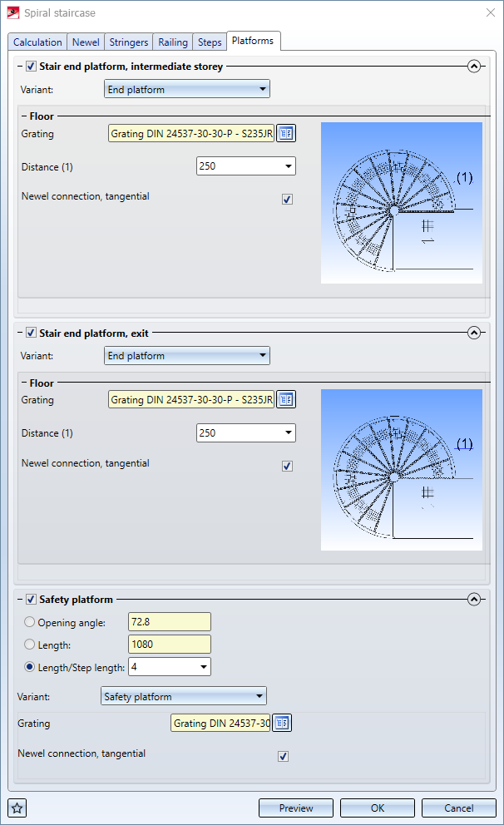The height and width of the screenshot is (825, 504).
Task: Click the Preview button
Action: pyautogui.click(x=295, y=808)
